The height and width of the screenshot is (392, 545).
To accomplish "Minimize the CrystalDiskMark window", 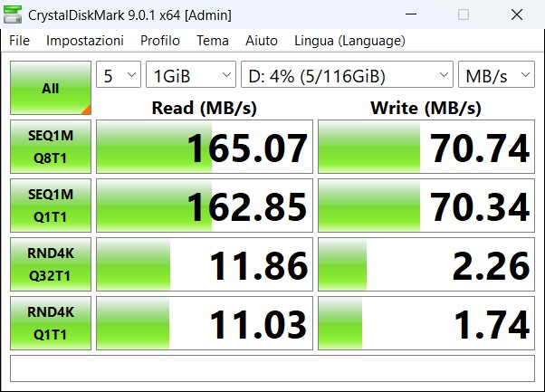I will point(411,14).
